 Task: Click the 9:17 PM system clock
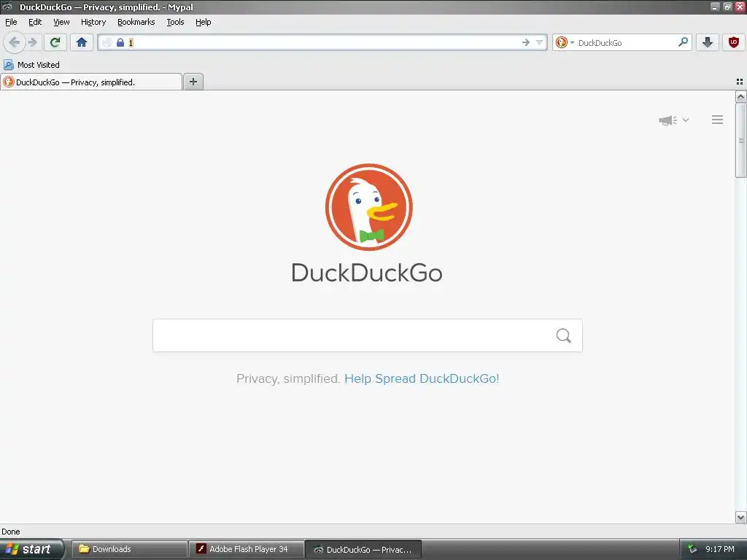pos(720,549)
